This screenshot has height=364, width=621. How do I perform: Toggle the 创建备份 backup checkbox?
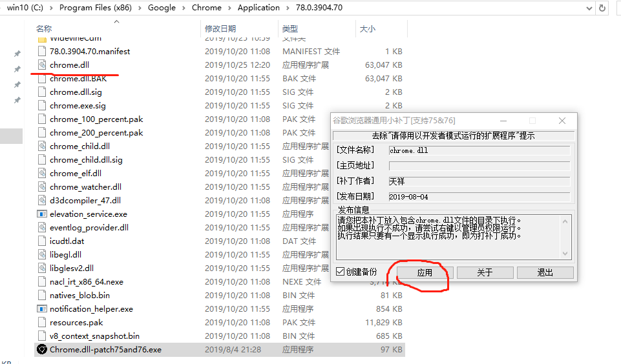click(x=340, y=272)
